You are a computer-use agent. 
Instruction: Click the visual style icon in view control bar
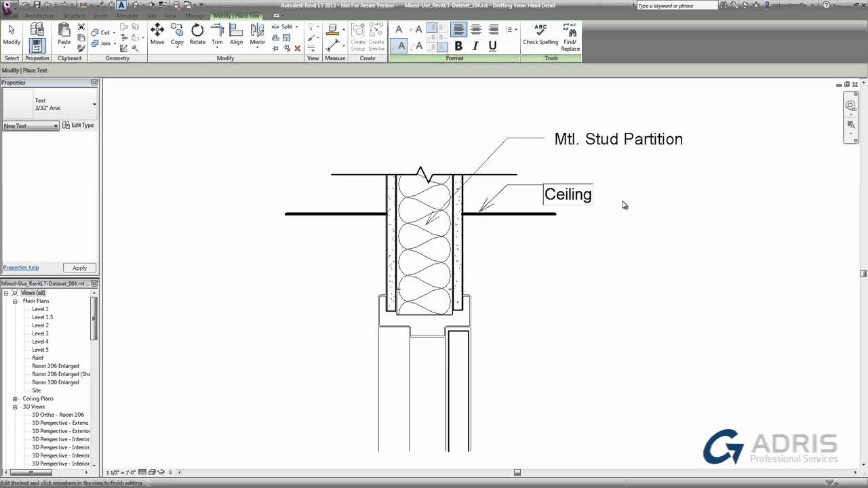tap(152, 472)
